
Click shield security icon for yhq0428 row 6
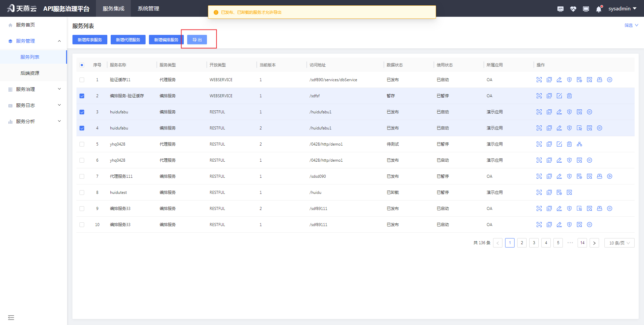pyautogui.click(x=569, y=160)
